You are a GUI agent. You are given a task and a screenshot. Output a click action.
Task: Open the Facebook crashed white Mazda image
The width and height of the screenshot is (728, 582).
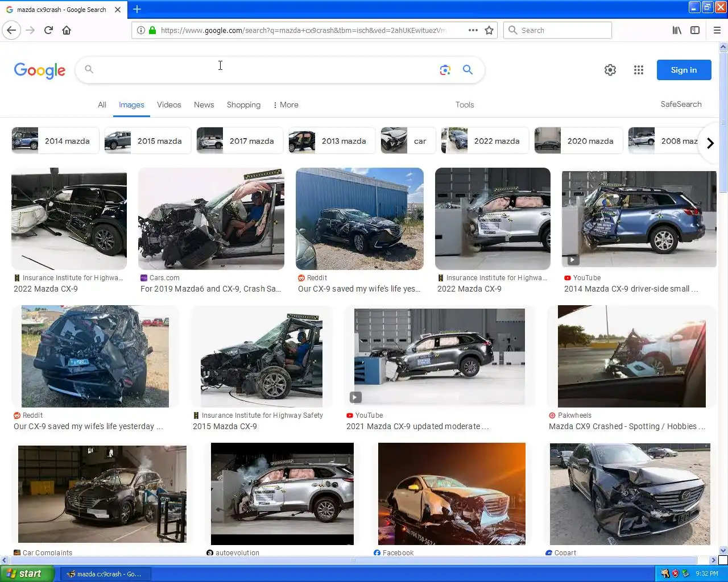(452, 494)
